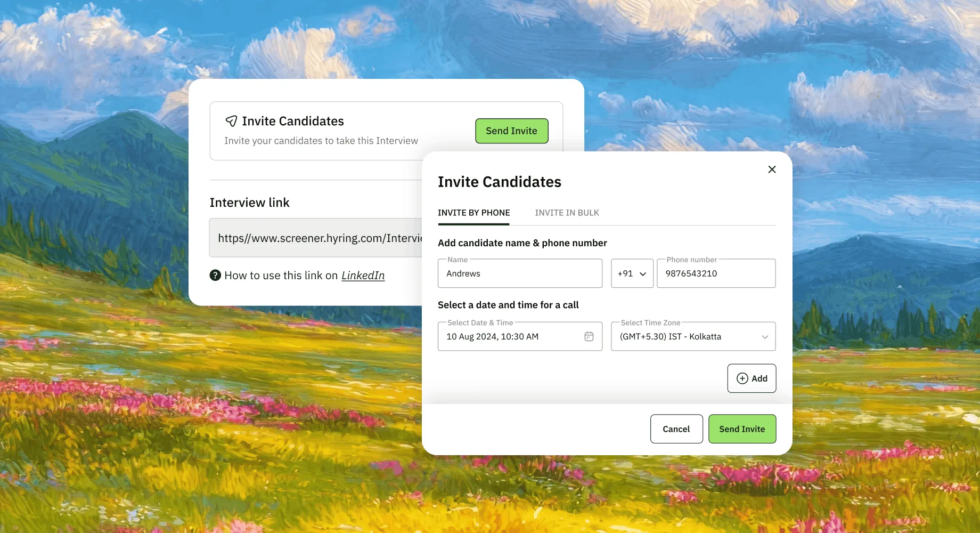Click the Interview link URL field
The height and width of the screenshot is (533, 980).
click(316, 238)
